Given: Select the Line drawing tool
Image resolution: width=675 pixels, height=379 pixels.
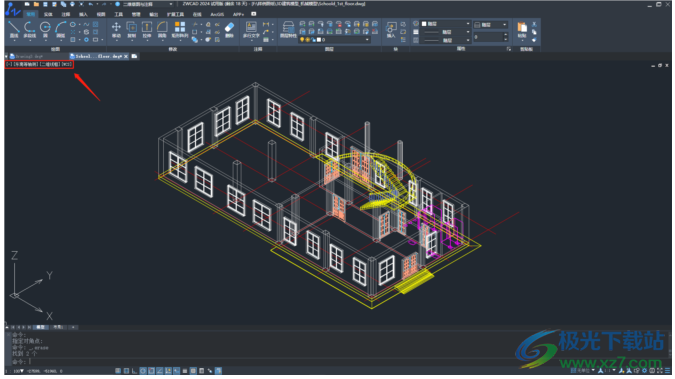Looking at the screenshot, I should 14,30.
